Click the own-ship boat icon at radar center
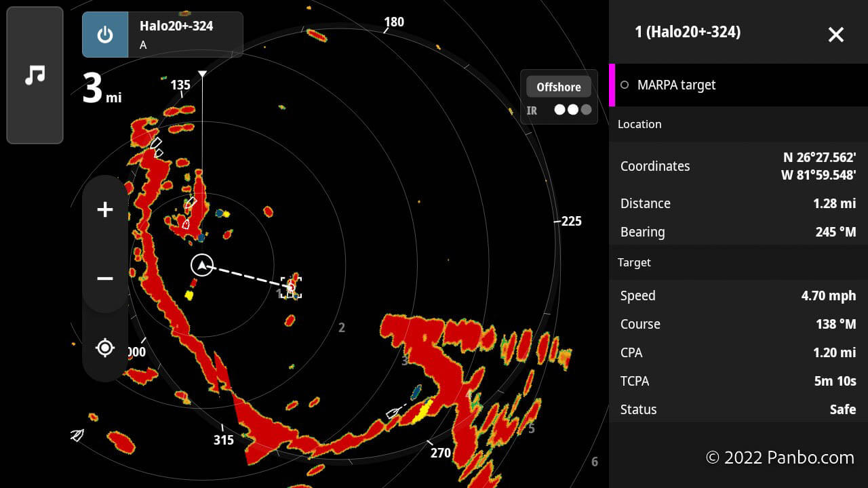Image resolution: width=868 pixels, height=488 pixels. coord(202,266)
